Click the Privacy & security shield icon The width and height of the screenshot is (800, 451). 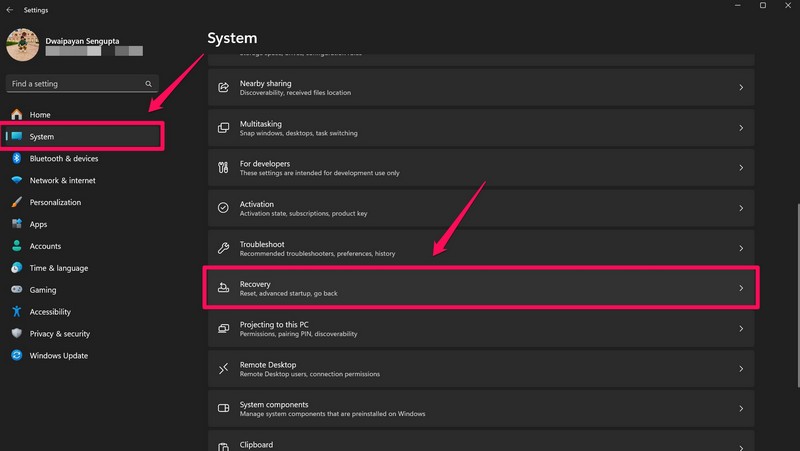(17, 334)
